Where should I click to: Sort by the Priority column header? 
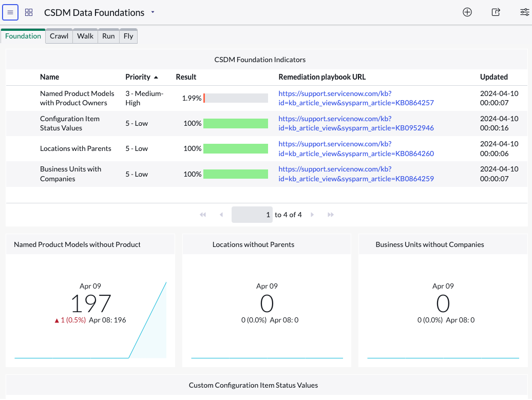(x=138, y=77)
